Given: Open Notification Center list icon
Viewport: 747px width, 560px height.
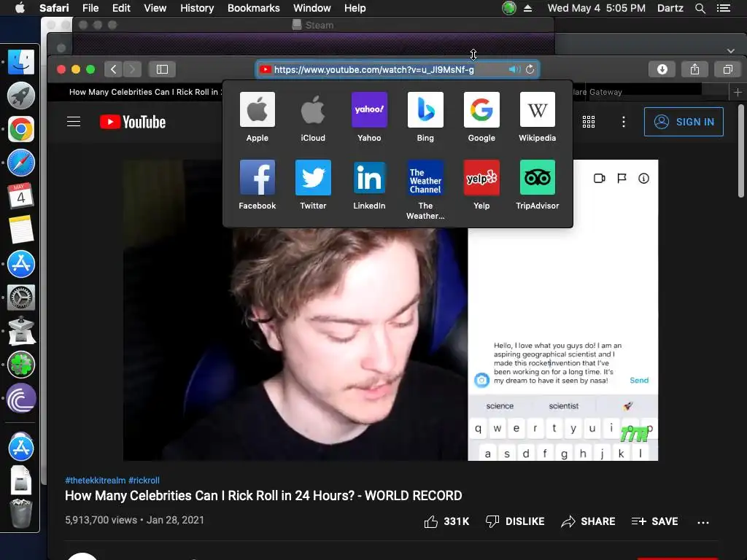Looking at the screenshot, I should click(723, 8).
